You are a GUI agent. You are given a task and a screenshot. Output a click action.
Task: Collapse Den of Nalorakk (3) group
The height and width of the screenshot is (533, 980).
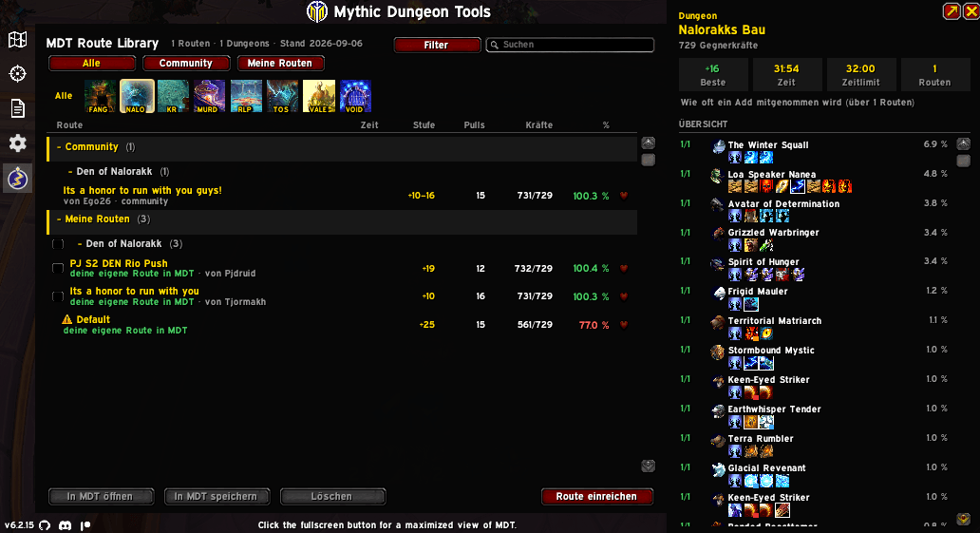tap(129, 244)
